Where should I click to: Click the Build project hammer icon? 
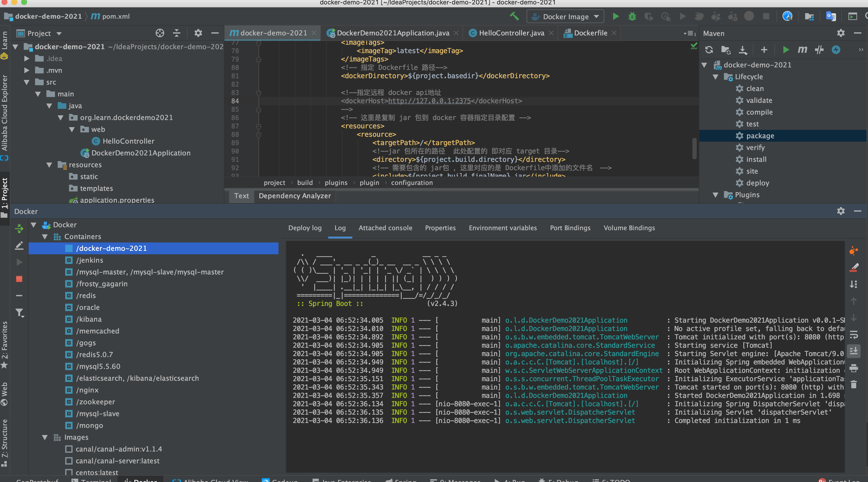[514, 16]
